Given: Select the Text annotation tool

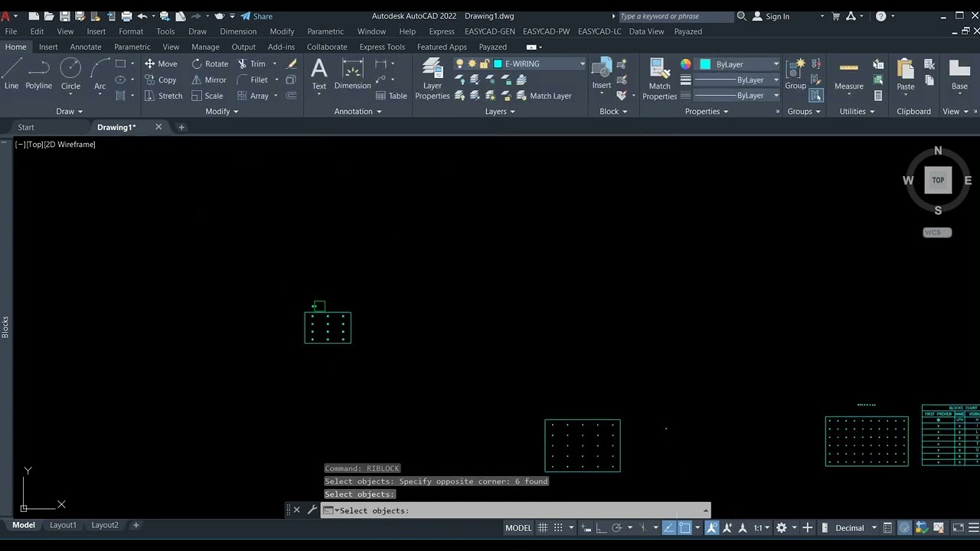Looking at the screenshot, I should click(x=319, y=74).
